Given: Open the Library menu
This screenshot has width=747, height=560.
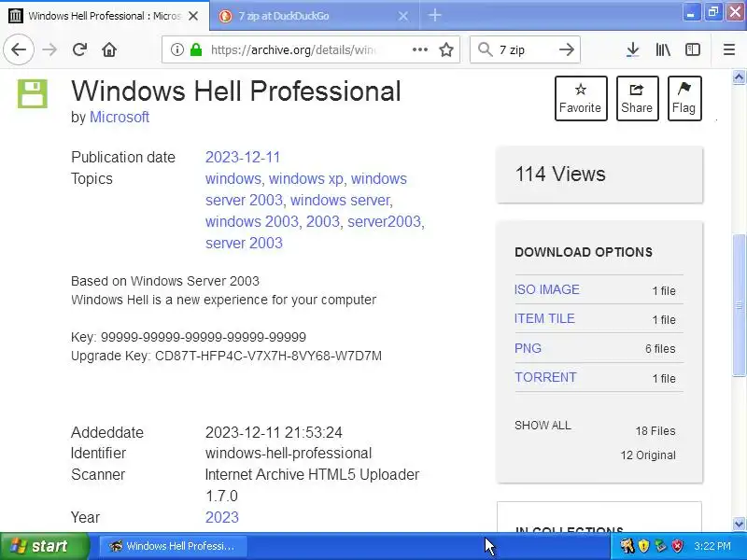Looking at the screenshot, I should click(x=663, y=49).
